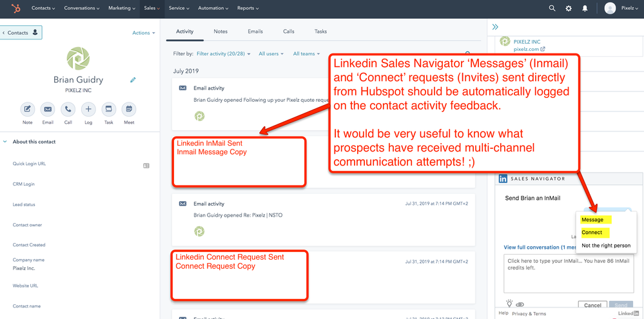Switch to the Calls tab
The image size is (644, 319).
point(289,32)
